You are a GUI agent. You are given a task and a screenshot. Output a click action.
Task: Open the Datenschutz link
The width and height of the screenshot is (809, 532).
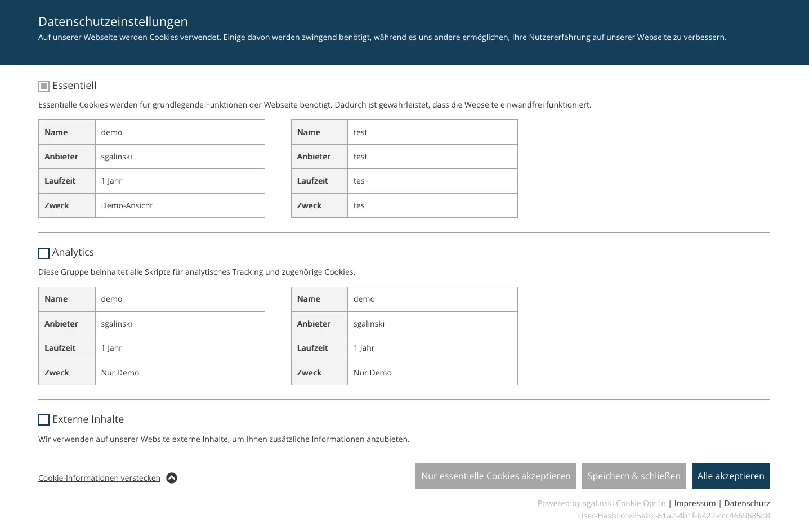pos(747,503)
